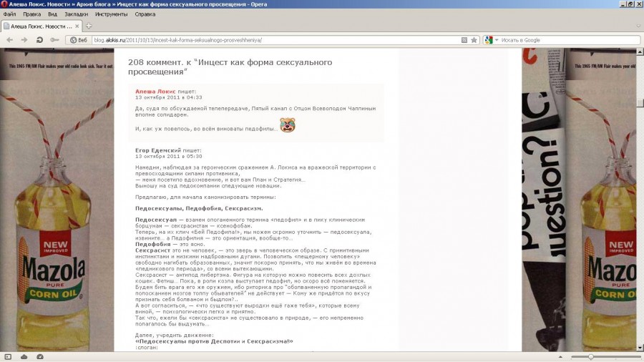The width and height of the screenshot is (644, 362).
Task: Click the Forward navigation arrow
Action: (23, 40)
